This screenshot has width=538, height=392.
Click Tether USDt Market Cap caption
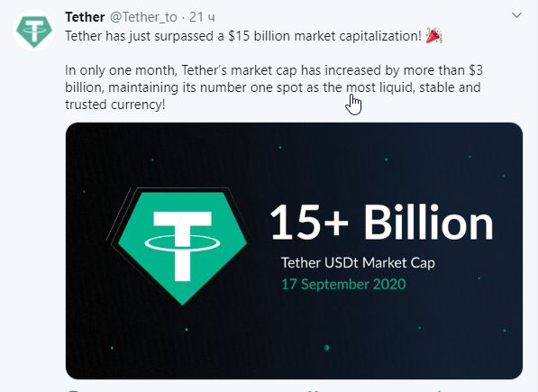tap(358, 263)
